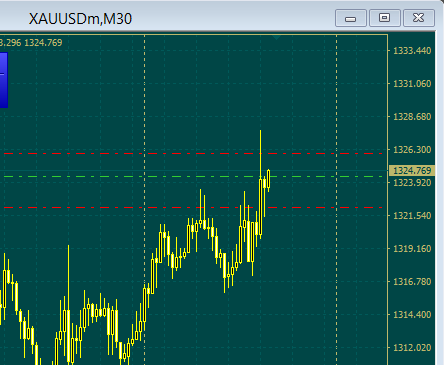The image size is (444, 365).
Task: Restore the XAUUSDm chart window size
Action: (385, 18)
